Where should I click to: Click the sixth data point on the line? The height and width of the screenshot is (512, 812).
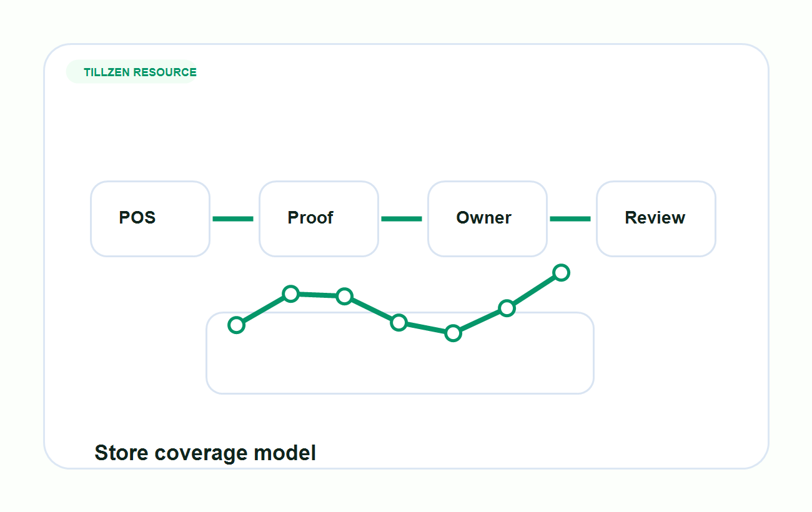(507, 308)
